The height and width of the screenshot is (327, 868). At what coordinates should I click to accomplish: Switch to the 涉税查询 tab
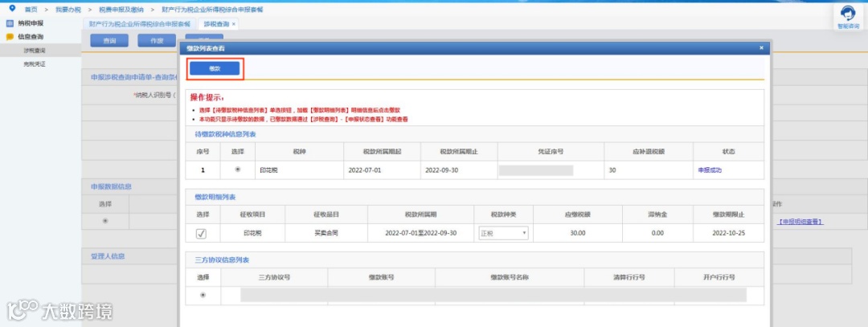(216, 24)
